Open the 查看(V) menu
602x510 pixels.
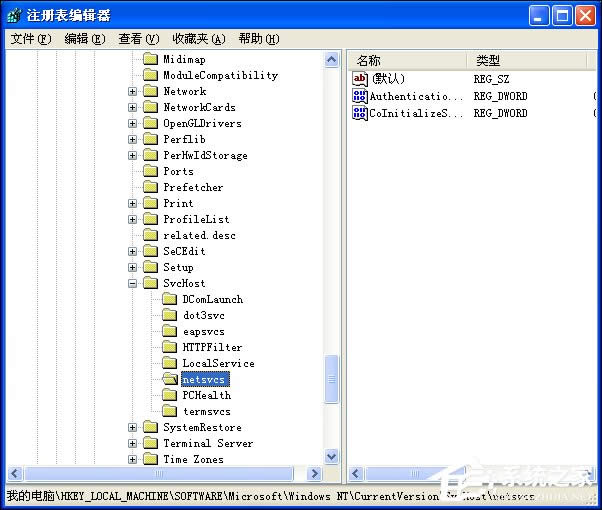[139, 39]
